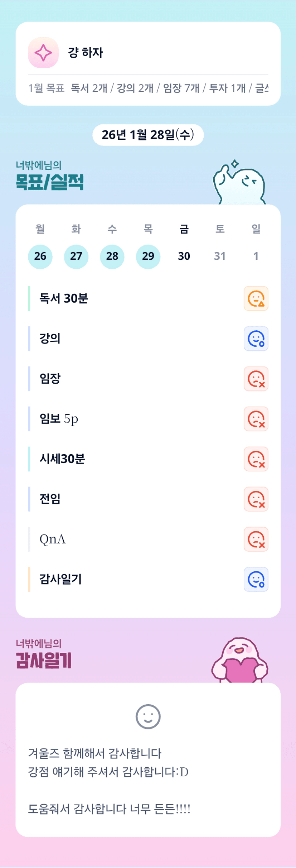Click blue smiley status icon for 강의
The image size is (296, 868).
click(256, 339)
